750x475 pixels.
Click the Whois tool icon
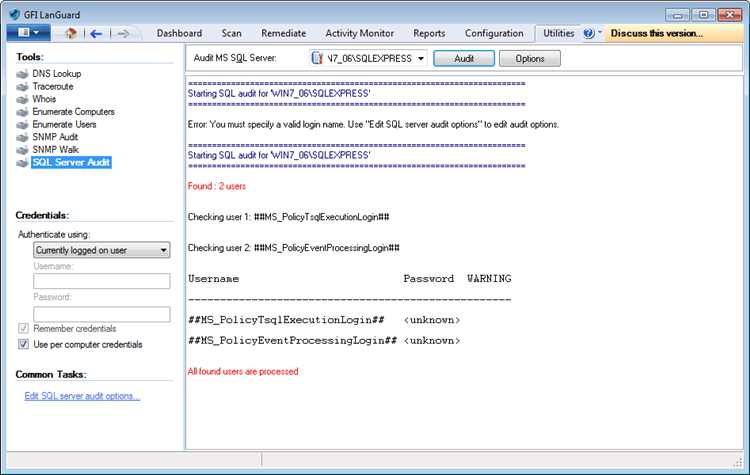22,99
